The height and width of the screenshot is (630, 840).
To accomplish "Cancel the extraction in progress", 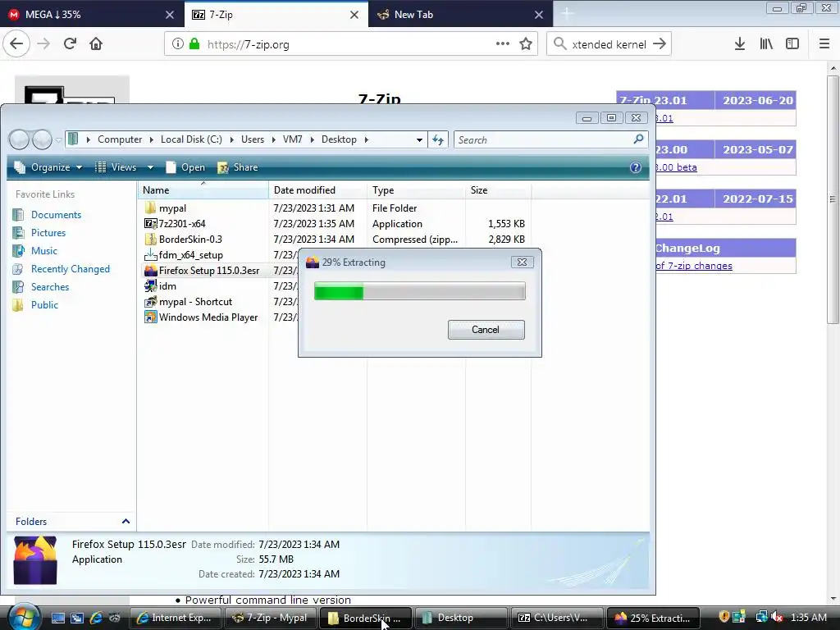I will pos(486,330).
